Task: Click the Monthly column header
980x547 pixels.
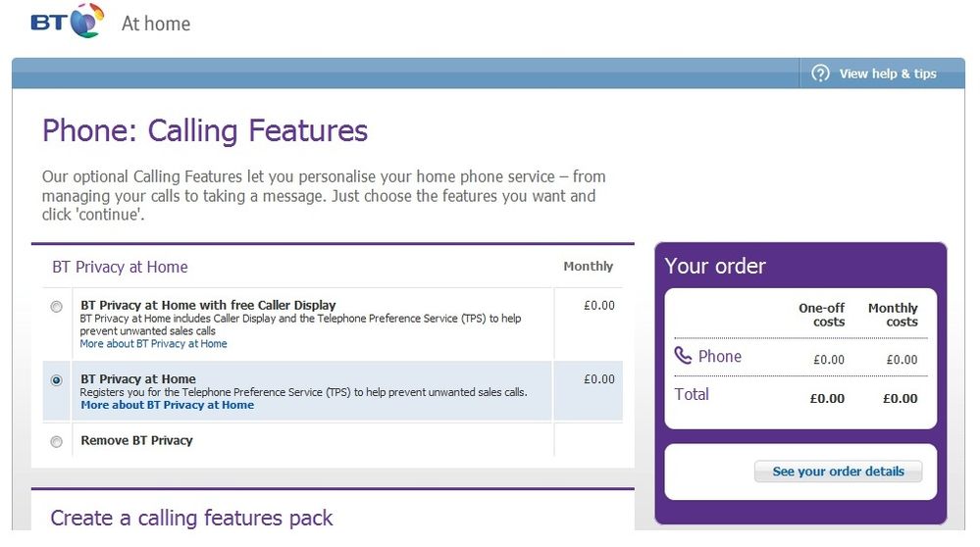Action: [x=589, y=266]
